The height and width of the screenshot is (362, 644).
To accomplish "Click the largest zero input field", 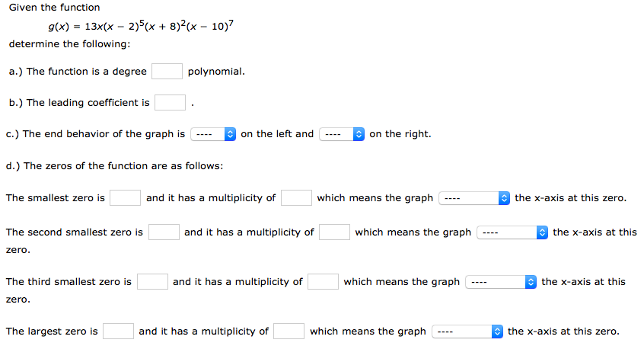I will click(x=119, y=332).
